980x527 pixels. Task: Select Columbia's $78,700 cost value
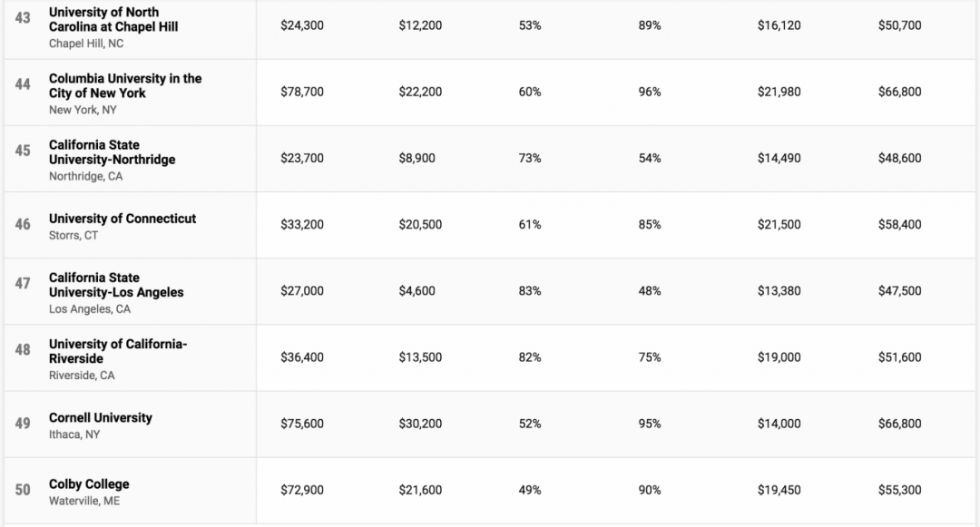click(302, 92)
